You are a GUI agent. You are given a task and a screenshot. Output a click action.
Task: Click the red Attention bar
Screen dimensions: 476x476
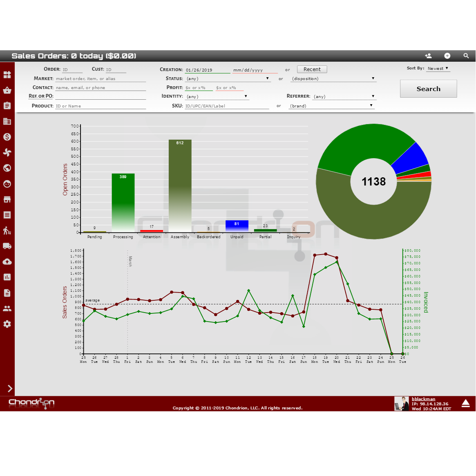point(152,231)
